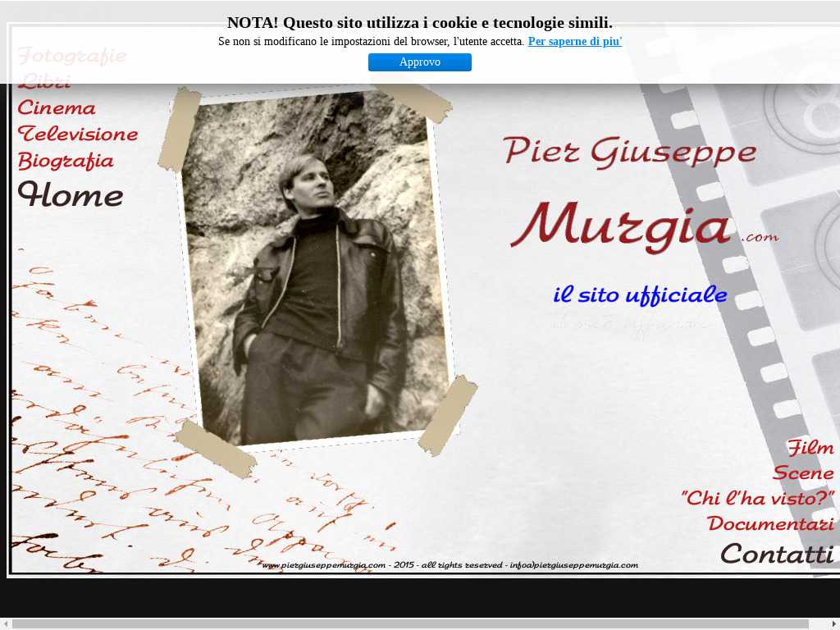The width and height of the screenshot is (840, 630).
Task: Go to the Documentari page
Action: click(770, 523)
